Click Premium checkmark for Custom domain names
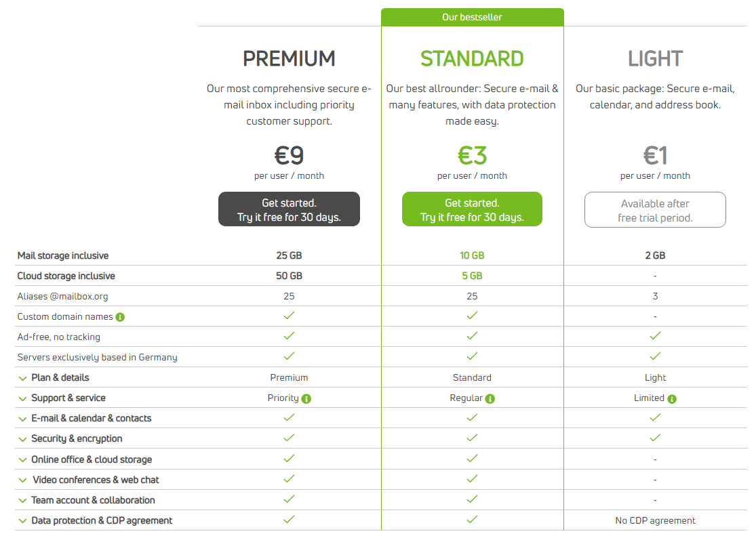 (x=289, y=316)
